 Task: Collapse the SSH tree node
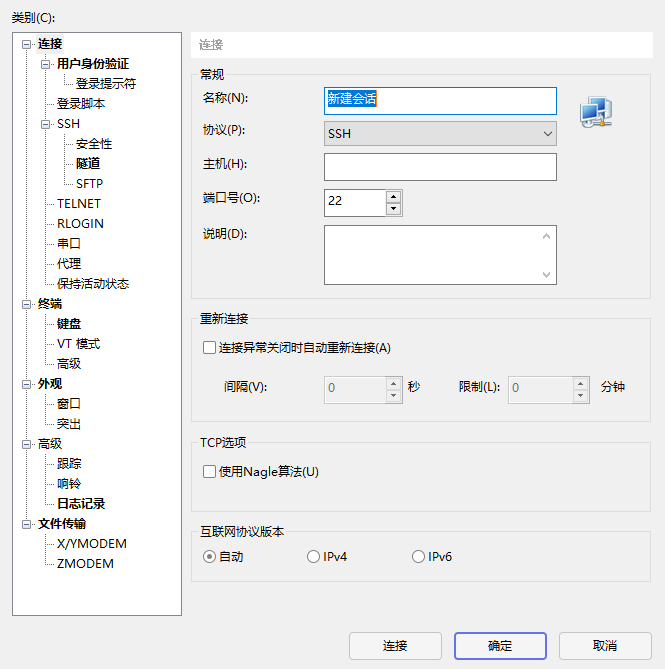[45, 124]
